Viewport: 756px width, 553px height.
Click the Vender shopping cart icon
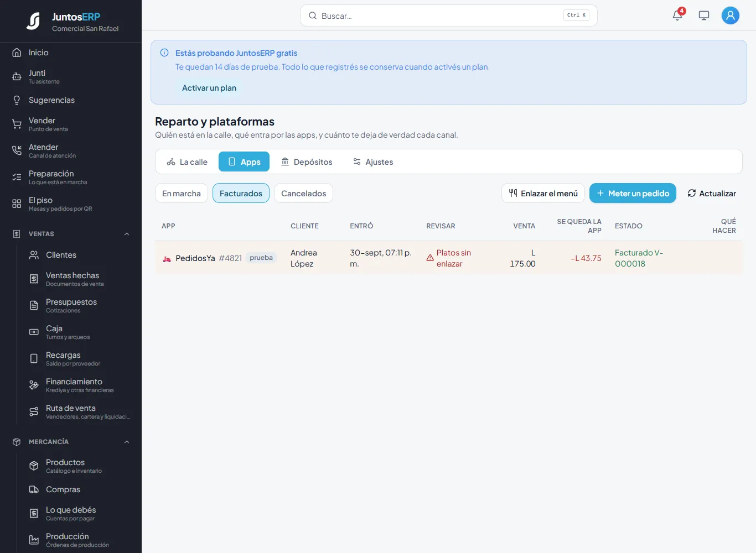pos(17,124)
